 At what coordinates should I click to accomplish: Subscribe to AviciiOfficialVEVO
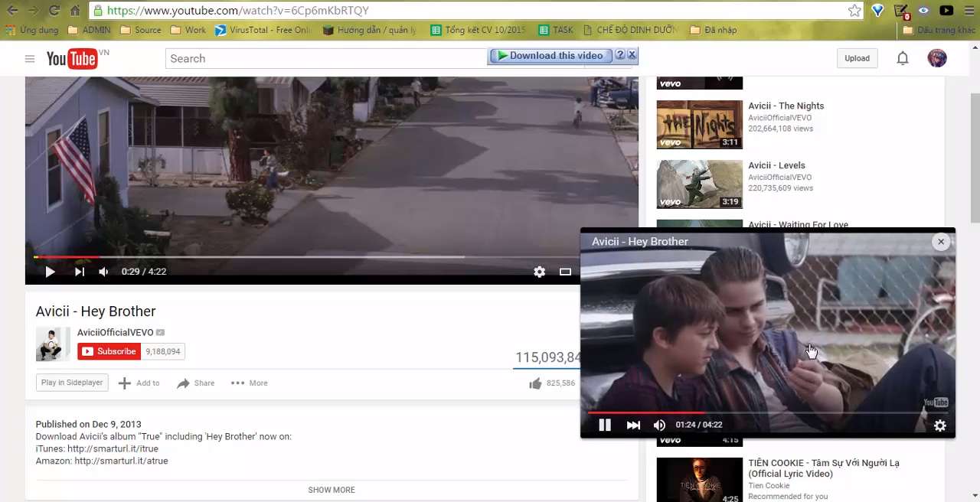pyautogui.click(x=109, y=351)
